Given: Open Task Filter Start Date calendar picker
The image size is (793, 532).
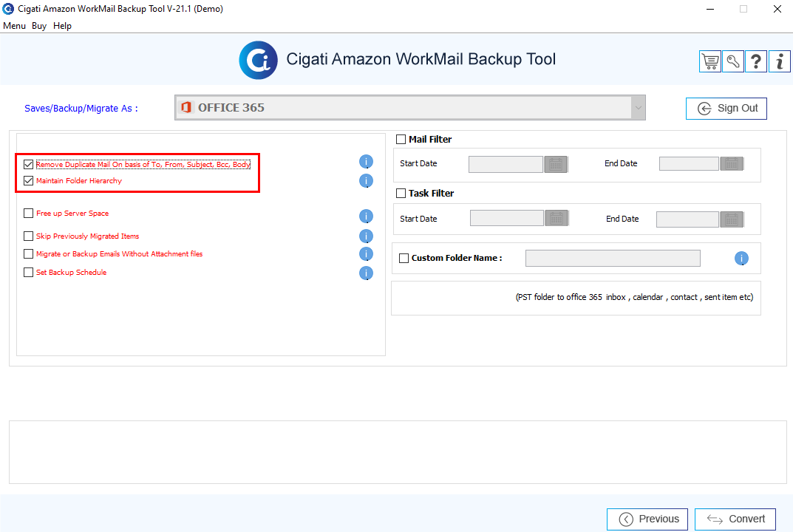Looking at the screenshot, I should point(557,219).
